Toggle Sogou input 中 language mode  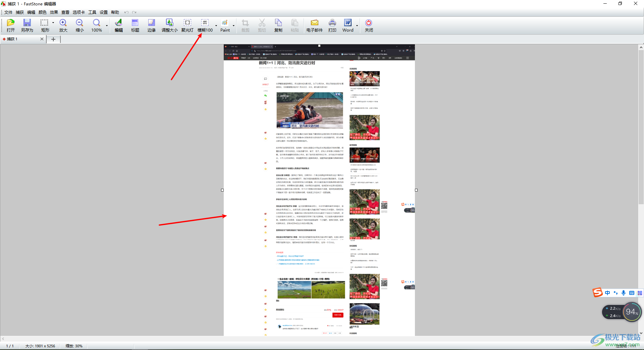tap(607, 293)
